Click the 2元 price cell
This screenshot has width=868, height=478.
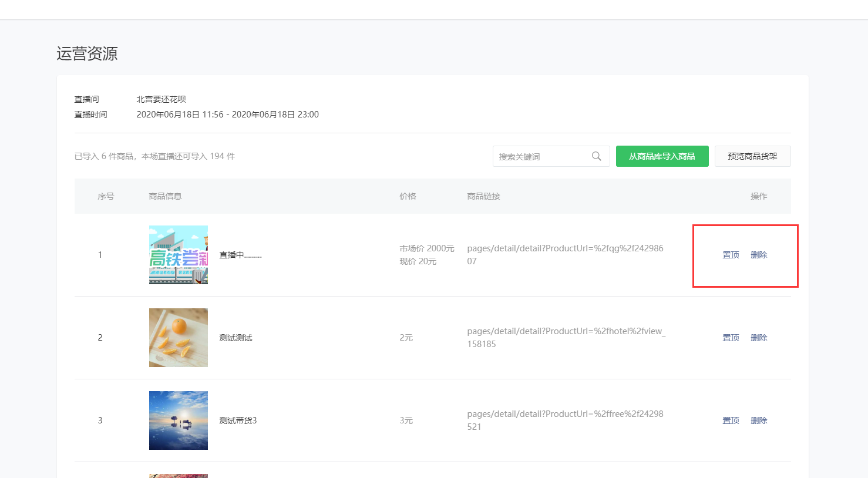(406, 338)
